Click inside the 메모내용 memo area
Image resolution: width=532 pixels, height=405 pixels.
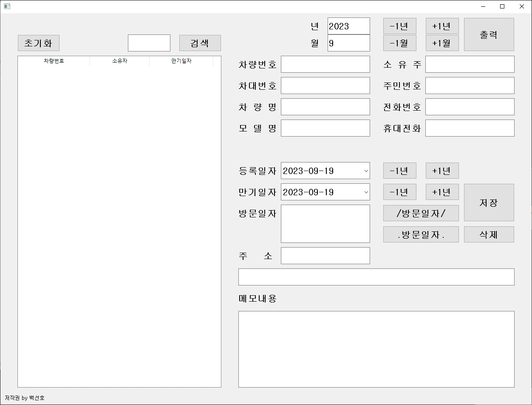click(376, 349)
